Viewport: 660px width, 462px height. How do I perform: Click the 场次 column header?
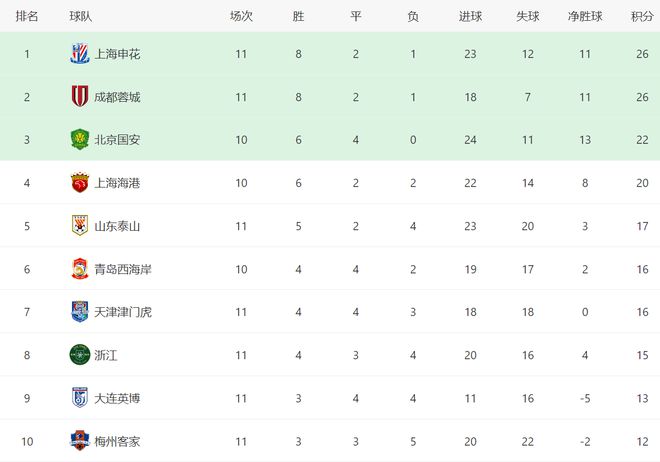pos(241,16)
